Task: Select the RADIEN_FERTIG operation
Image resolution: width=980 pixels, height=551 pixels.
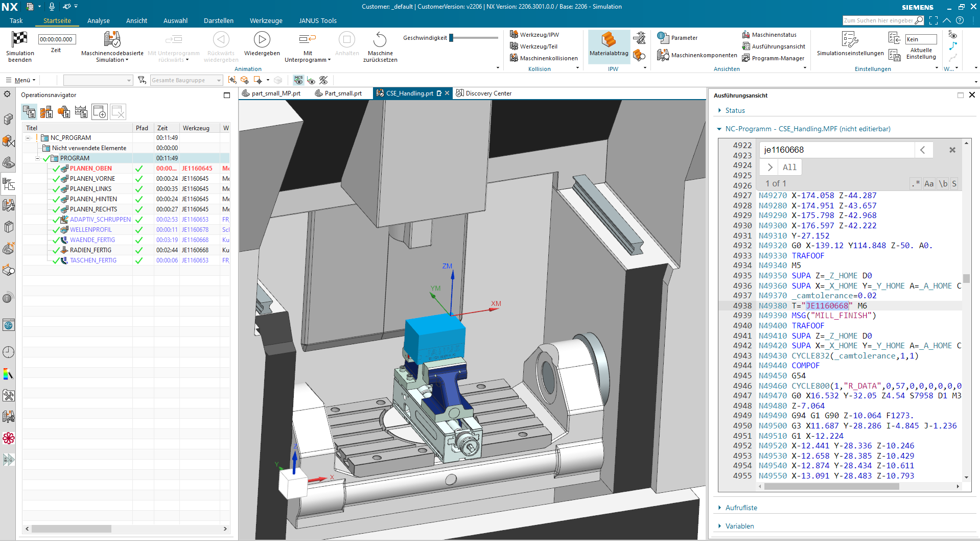Action: click(x=90, y=250)
